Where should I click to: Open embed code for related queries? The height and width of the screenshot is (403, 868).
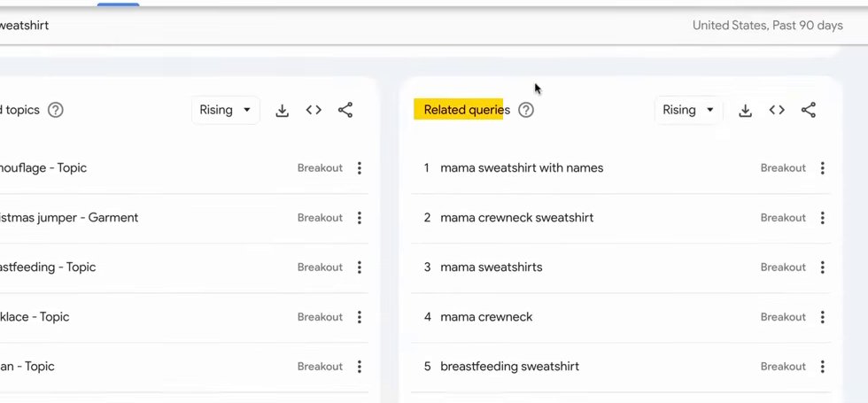coord(777,110)
